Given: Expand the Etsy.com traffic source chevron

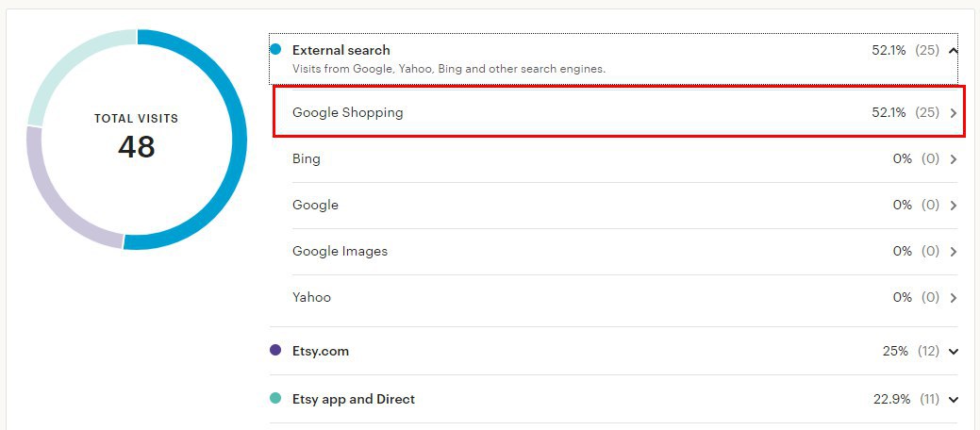Looking at the screenshot, I should tap(954, 352).
